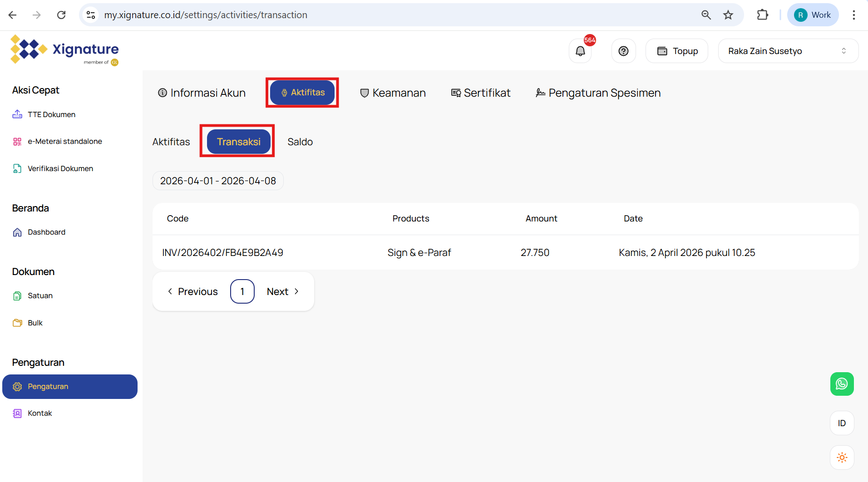Screen dimensions: 868x482
Task: Click the help question mark icon
Action: 623,51
